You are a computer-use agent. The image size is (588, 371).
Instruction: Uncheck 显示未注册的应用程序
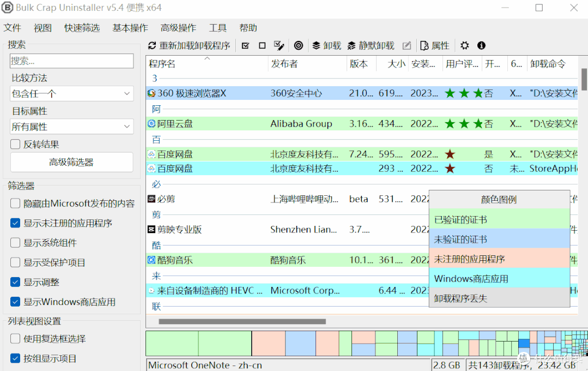15,223
